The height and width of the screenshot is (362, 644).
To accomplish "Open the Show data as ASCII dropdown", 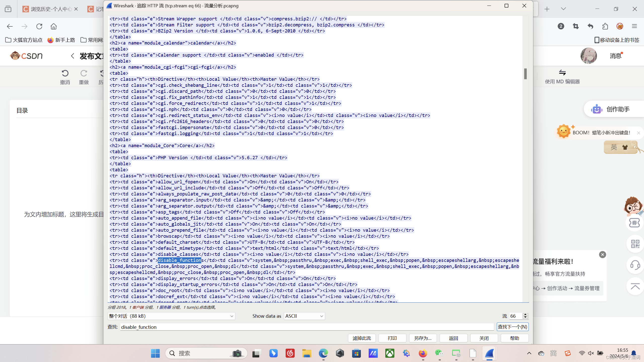I will tap(304, 316).
